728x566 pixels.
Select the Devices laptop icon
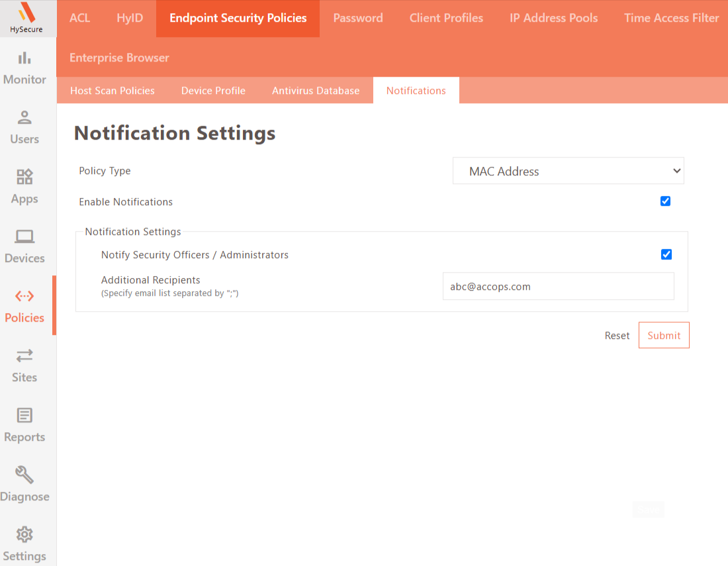[x=24, y=236]
